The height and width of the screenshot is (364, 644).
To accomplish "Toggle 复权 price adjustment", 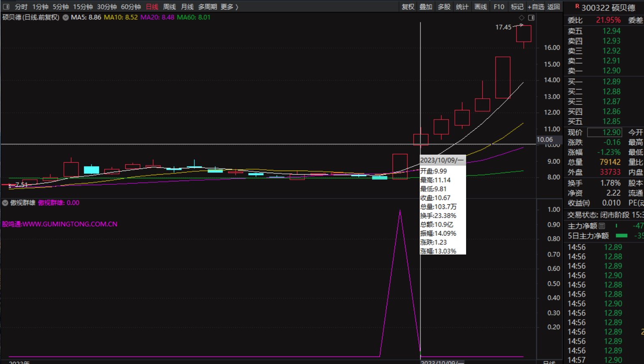I will click(408, 7).
